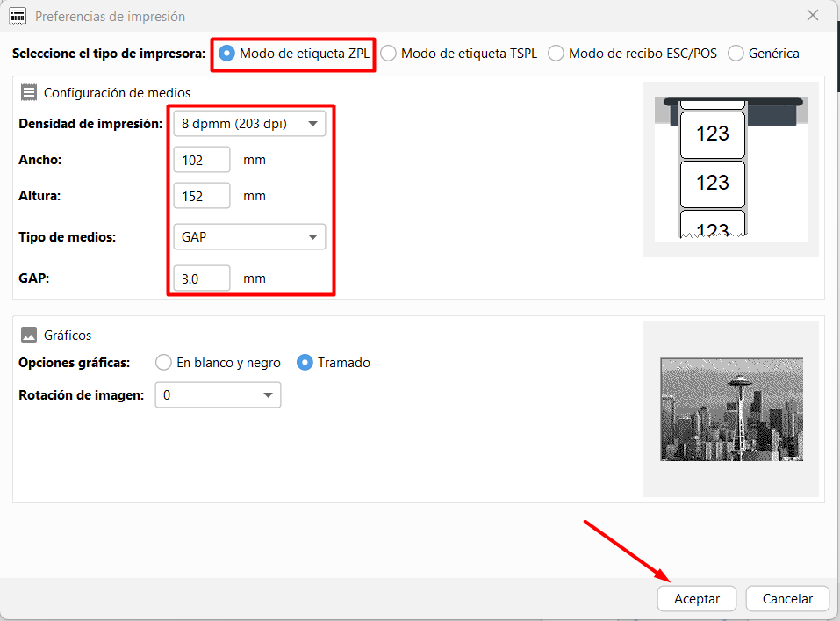
Task: Click the printer window icon in title bar
Action: point(18,16)
